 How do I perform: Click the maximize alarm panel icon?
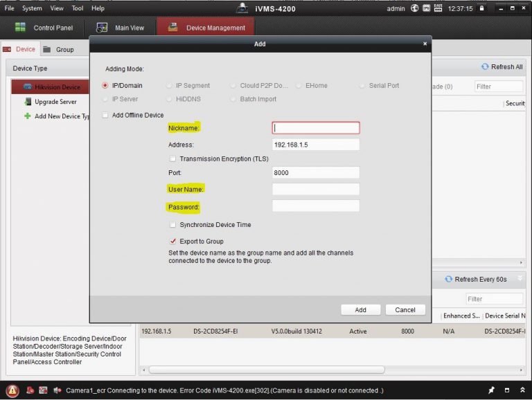(x=507, y=390)
